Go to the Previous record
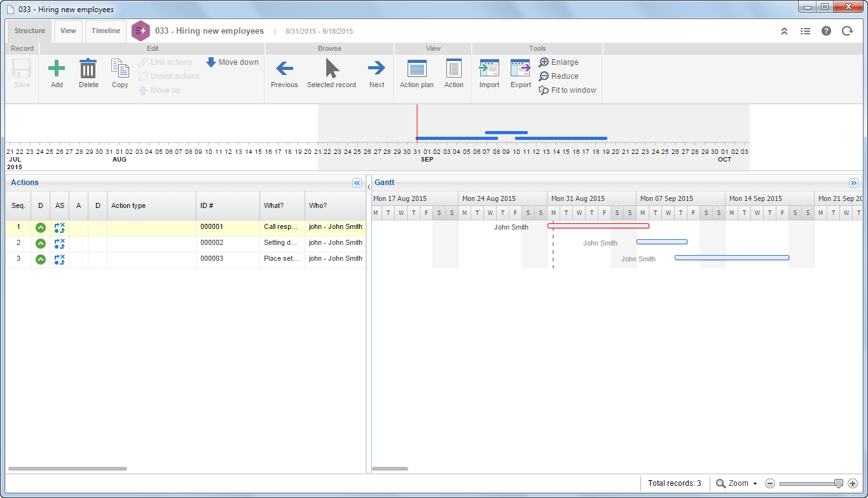 pos(284,73)
